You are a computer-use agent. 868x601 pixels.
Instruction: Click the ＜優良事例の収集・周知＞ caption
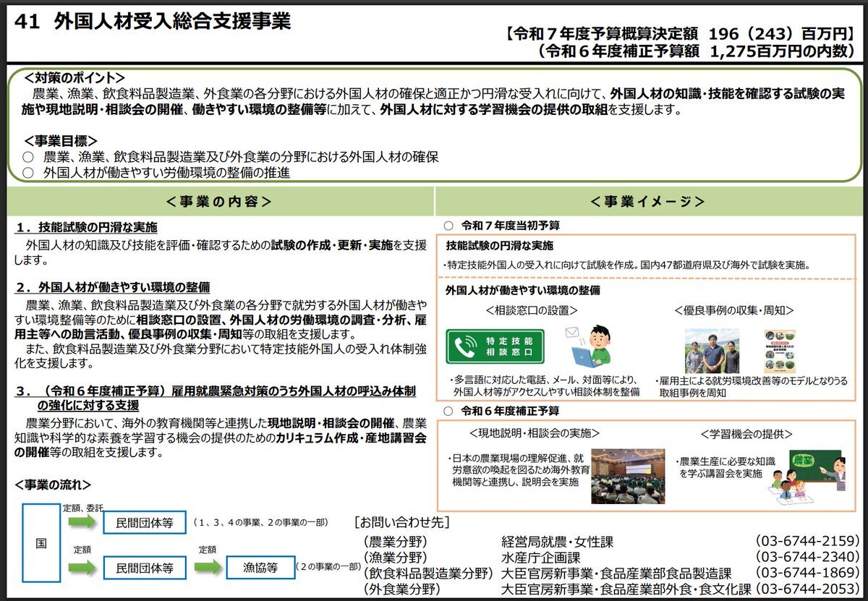pos(733,310)
